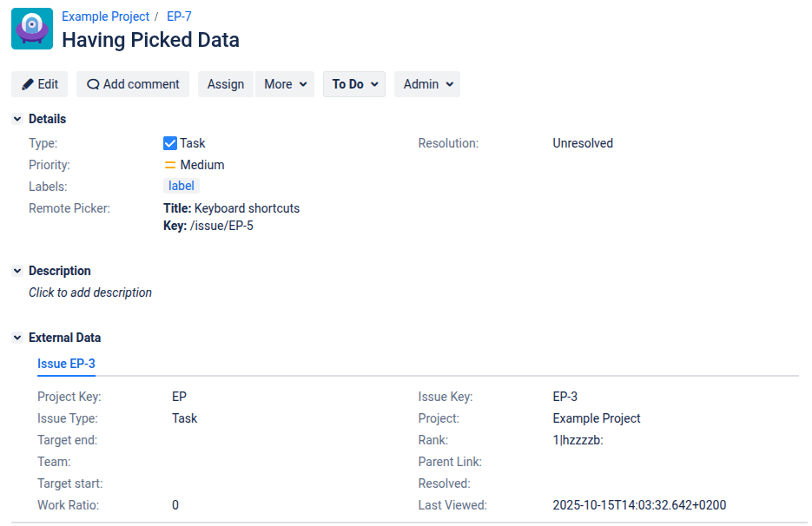Click the blue Task type checkbox icon

(x=170, y=143)
